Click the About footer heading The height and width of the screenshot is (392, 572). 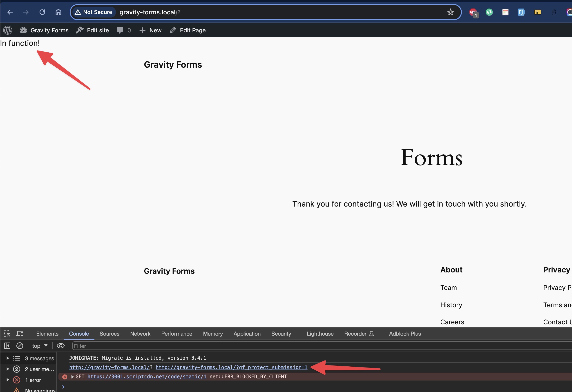[451, 270]
